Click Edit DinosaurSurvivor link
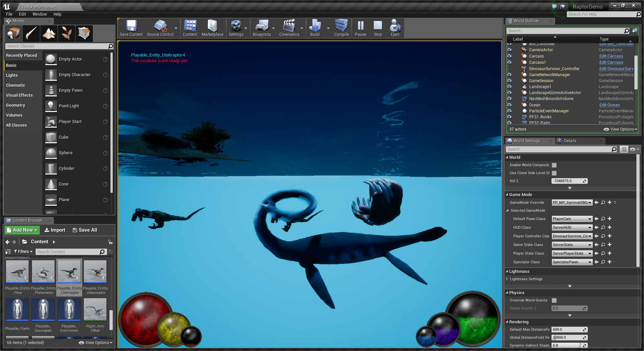The image size is (644, 351). coord(616,68)
